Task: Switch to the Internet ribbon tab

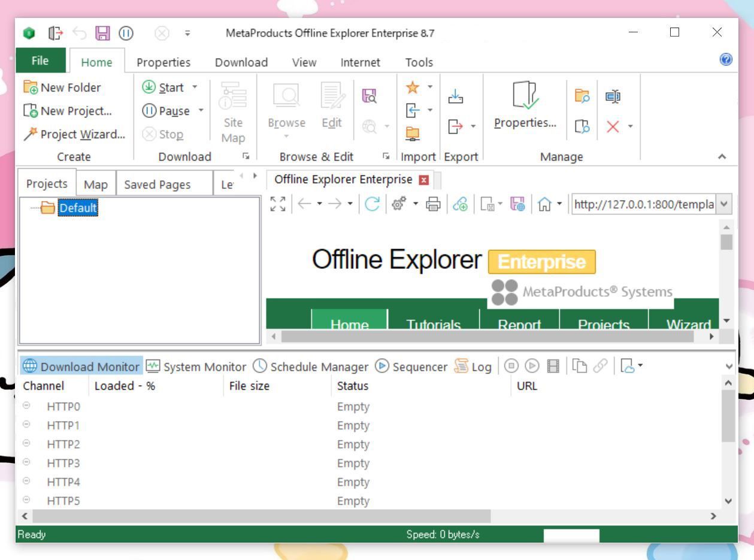Action: tap(360, 62)
